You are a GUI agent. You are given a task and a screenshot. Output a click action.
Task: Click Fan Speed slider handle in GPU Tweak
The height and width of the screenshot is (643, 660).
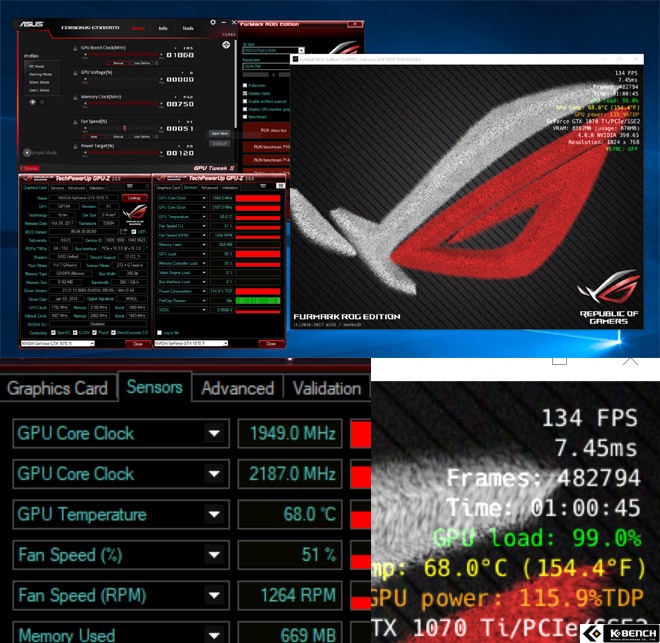point(125,128)
